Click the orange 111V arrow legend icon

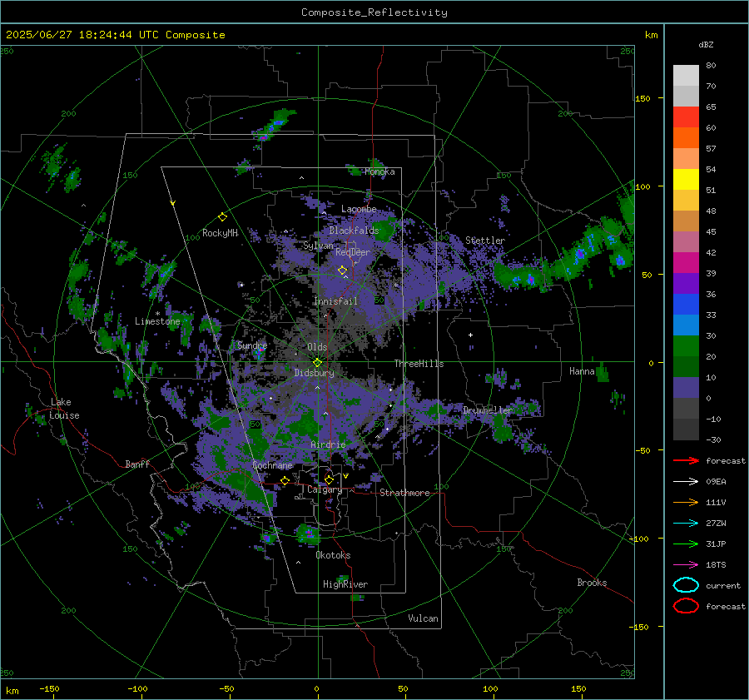point(686,502)
